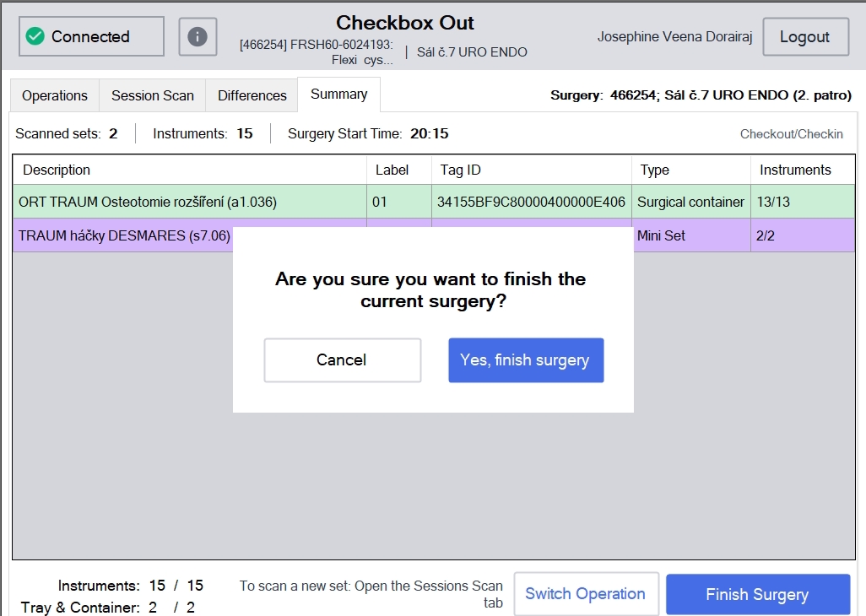The height and width of the screenshot is (616, 866).
Task: Open the Differences tab
Action: (252, 95)
